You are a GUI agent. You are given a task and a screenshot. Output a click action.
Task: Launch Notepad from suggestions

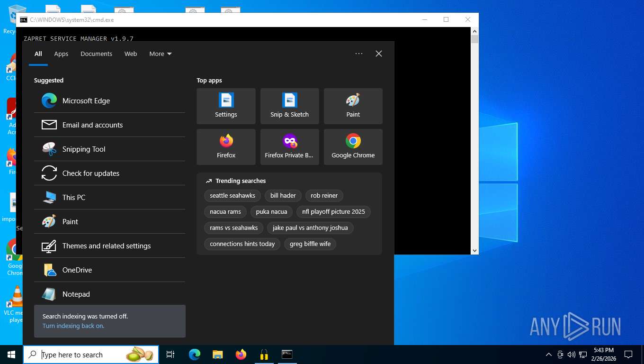[109, 294]
